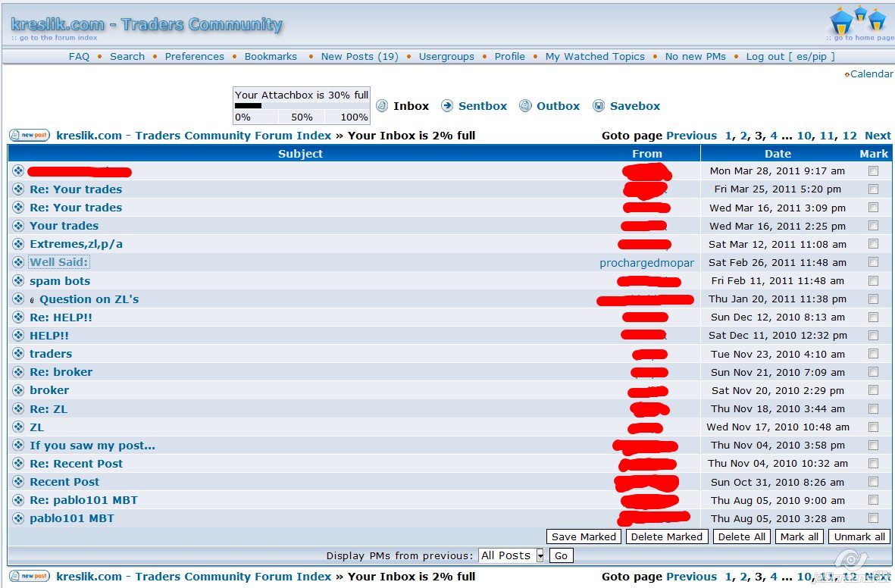Go to page 12 in top pagination
Image resolution: width=895 pixels, height=588 pixels.
click(x=850, y=136)
